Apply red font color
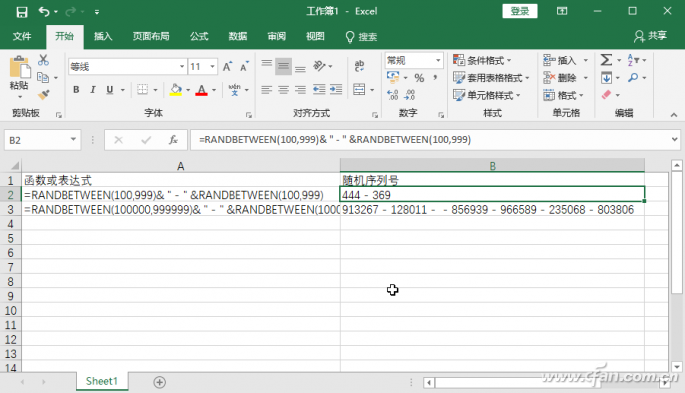The width and height of the screenshot is (685, 393). pos(201,90)
